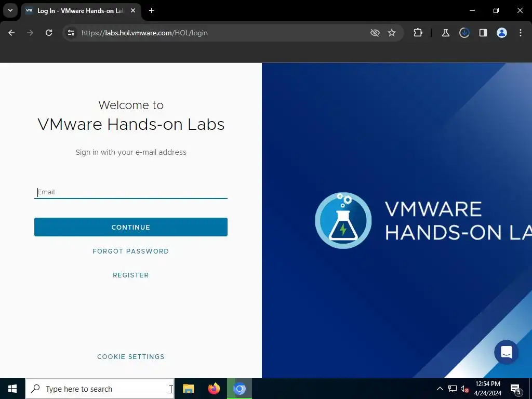This screenshot has width=532, height=399.
Task: Open the Chrome profile avatar
Action: coord(501,33)
